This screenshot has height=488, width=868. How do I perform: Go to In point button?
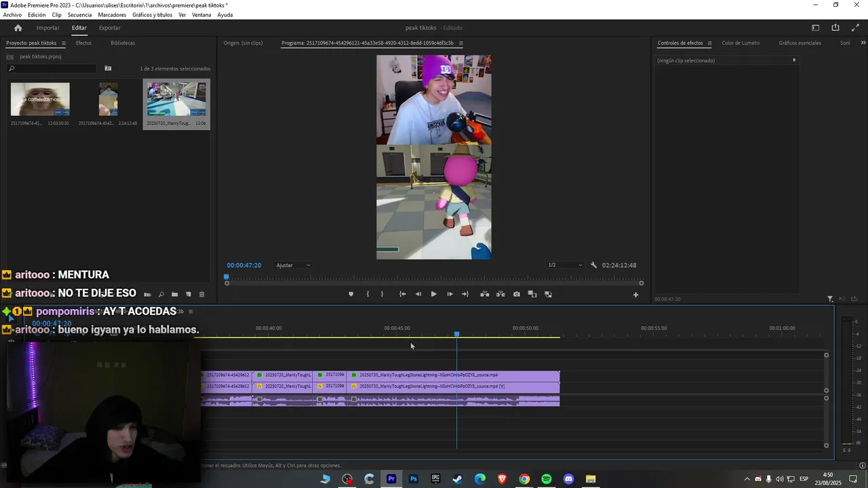point(402,294)
